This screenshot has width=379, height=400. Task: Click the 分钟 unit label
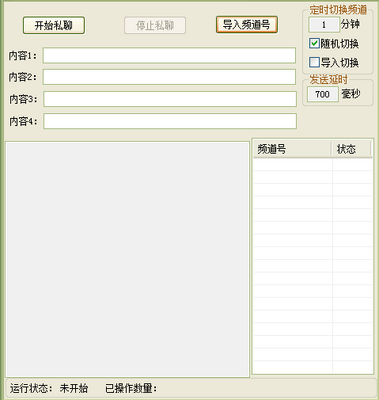350,24
